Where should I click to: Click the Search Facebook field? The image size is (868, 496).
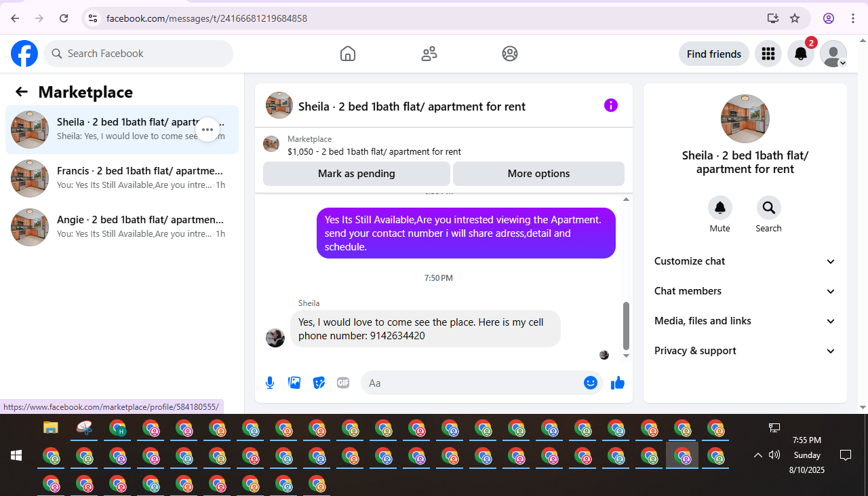coord(138,54)
